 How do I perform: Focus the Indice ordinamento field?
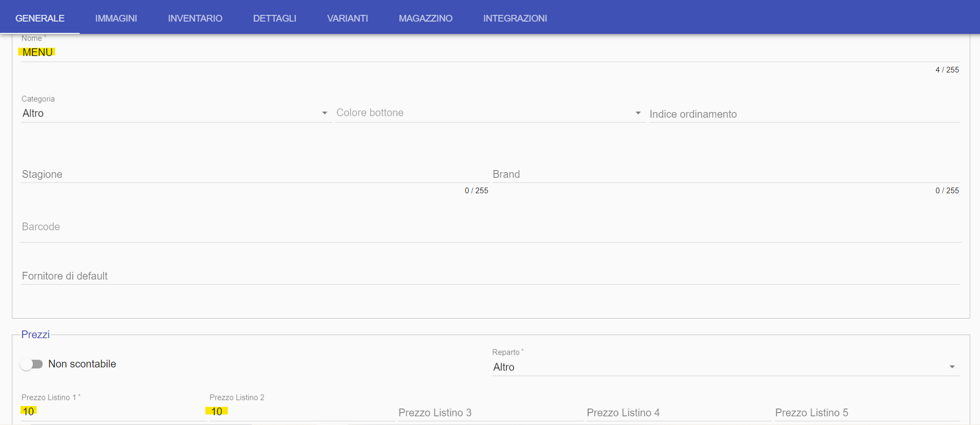804,114
